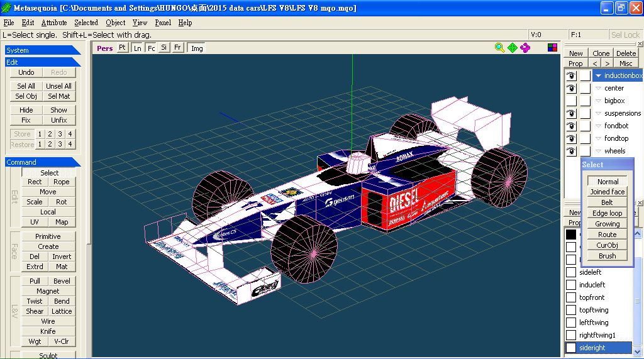Toggle the Pt points display button

pyautogui.click(x=122, y=48)
